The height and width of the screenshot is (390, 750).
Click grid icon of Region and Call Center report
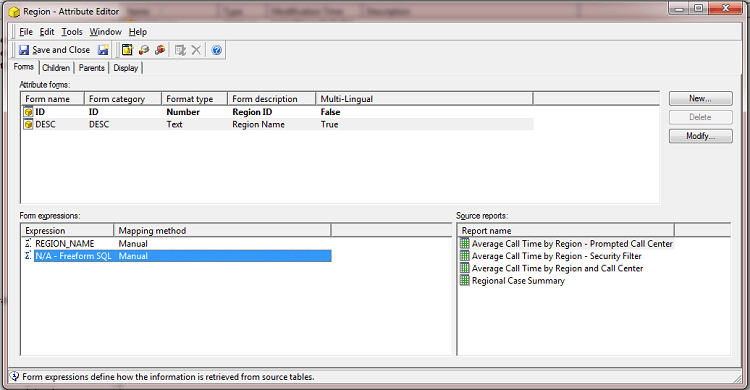(464, 268)
